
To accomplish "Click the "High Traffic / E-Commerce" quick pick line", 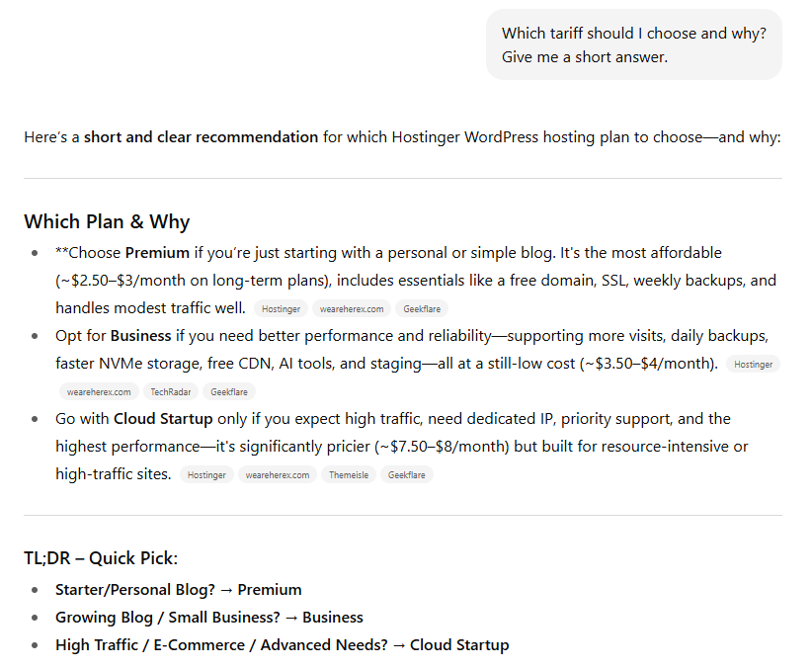I will [282, 645].
